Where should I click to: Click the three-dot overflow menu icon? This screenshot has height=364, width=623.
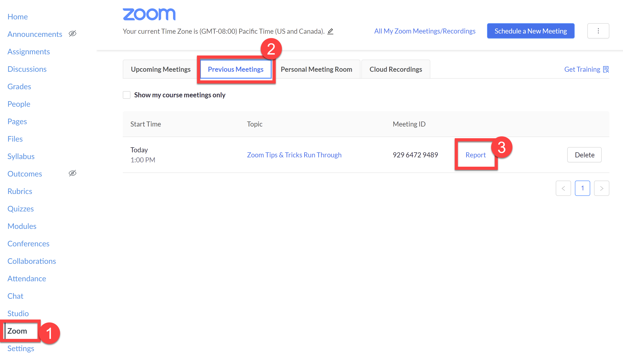tap(598, 31)
